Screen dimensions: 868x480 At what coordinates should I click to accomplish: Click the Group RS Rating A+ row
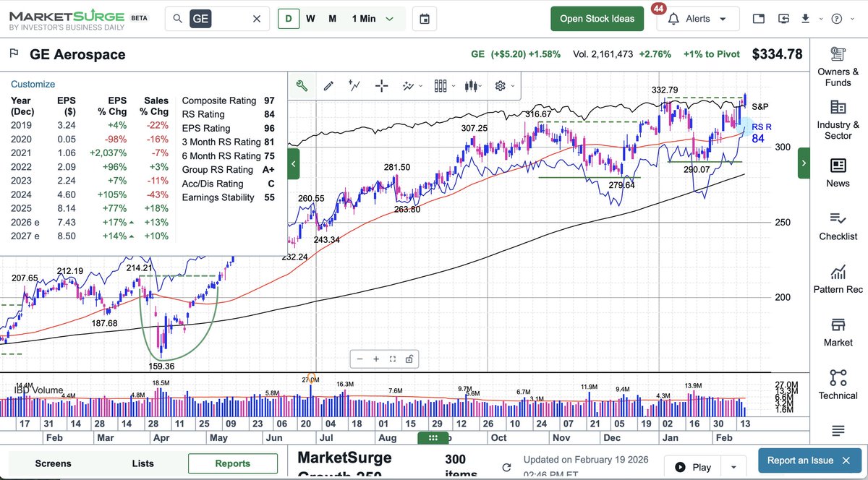[228, 170]
